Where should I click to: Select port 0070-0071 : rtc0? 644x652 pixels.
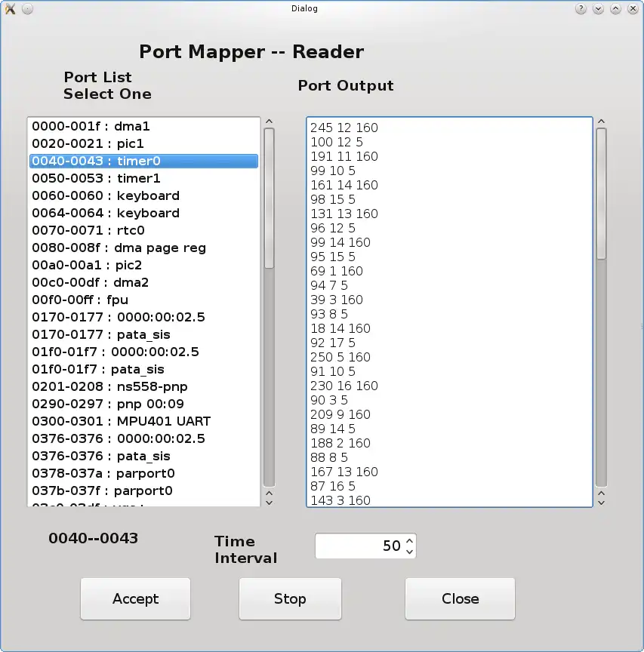[x=143, y=230]
